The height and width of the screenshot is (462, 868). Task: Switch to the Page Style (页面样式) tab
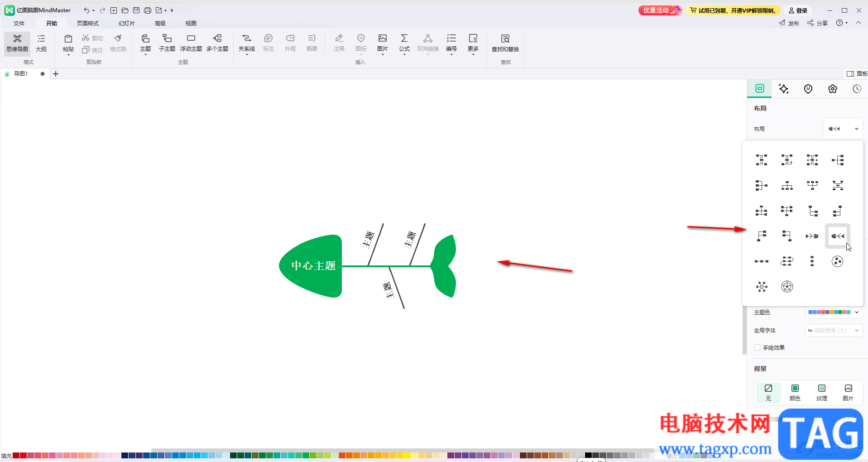pyautogui.click(x=88, y=23)
